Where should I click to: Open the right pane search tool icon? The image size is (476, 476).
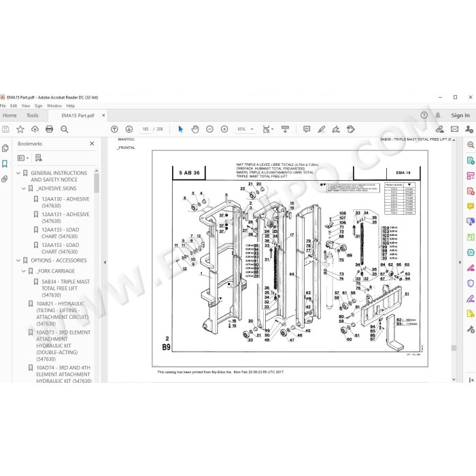click(x=471, y=145)
